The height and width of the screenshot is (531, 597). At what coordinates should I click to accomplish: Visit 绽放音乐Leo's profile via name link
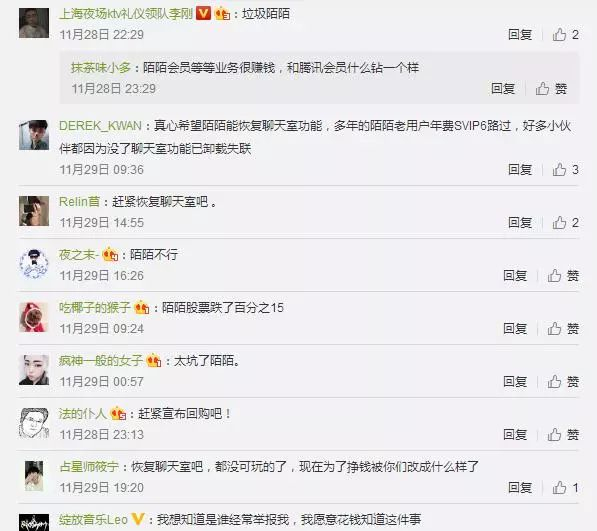[x=93, y=519]
